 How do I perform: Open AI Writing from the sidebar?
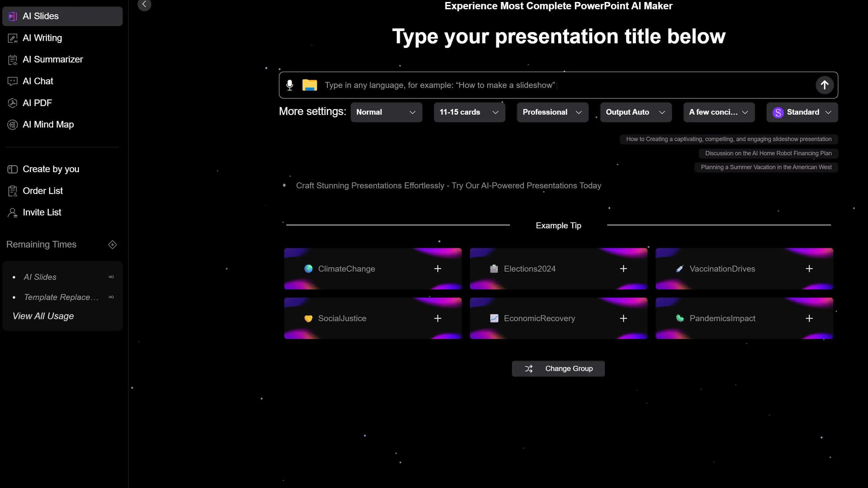pyautogui.click(x=42, y=37)
